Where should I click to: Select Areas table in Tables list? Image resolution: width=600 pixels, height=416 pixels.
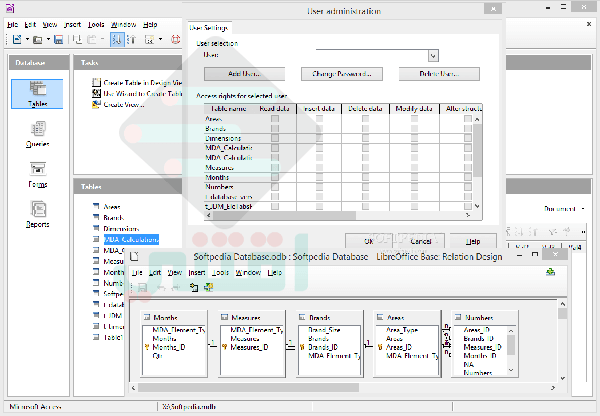[x=112, y=207]
